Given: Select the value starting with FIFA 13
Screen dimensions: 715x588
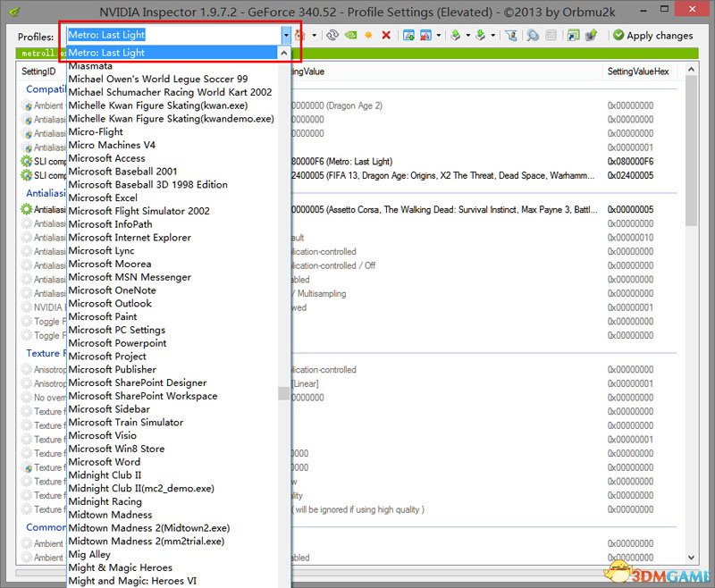Looking at the screenshot, I should point(443,175).
